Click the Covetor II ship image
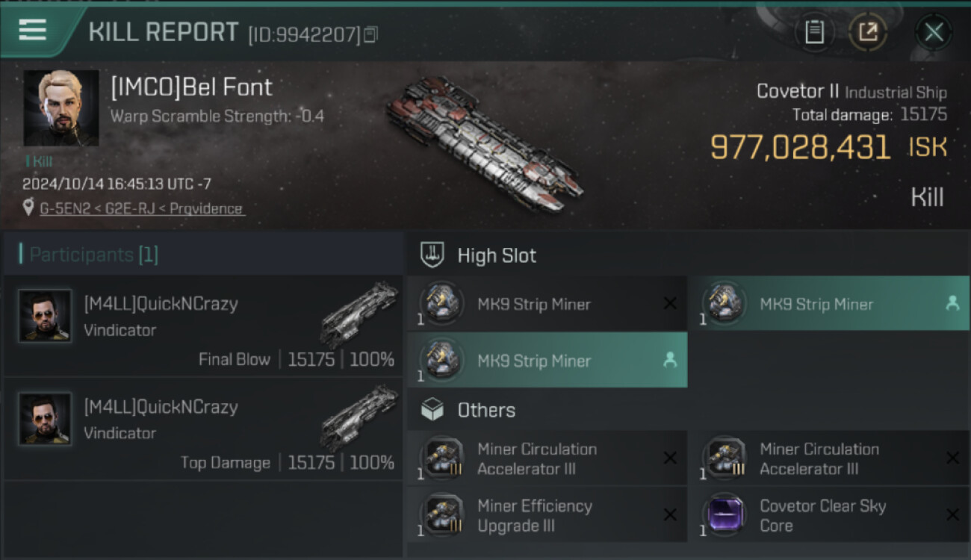This screenshot has width=971, height=560. click(484, 142)
